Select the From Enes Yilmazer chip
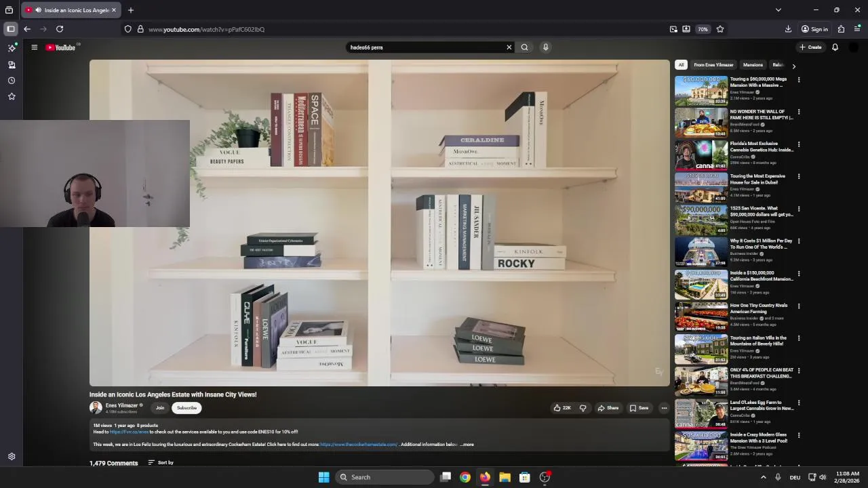The width and height of the screenshot is (868, 488). click(713, 65)
